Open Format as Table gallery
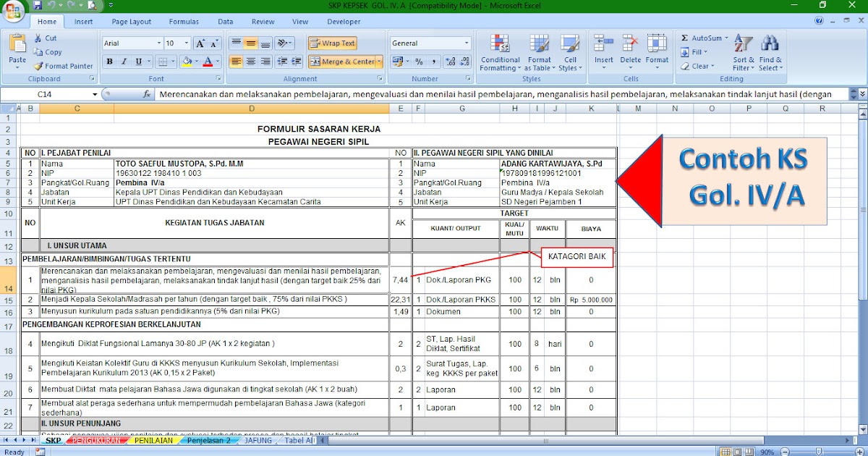Screen dimensions: 868x456 pyautogui.click(x=540, y=52)
